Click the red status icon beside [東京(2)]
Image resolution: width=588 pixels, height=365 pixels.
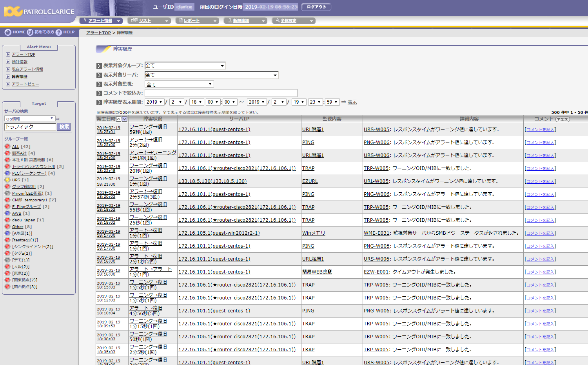click(x=7, y=273)
